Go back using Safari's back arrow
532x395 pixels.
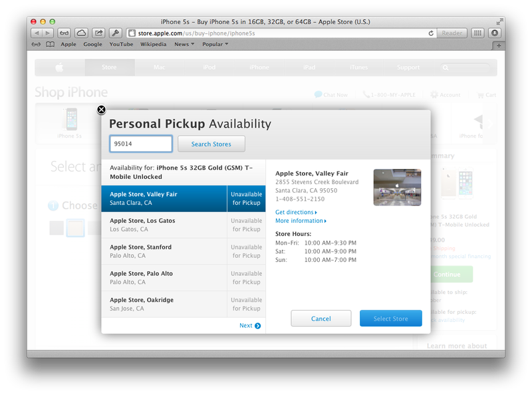tap(37, 33)
